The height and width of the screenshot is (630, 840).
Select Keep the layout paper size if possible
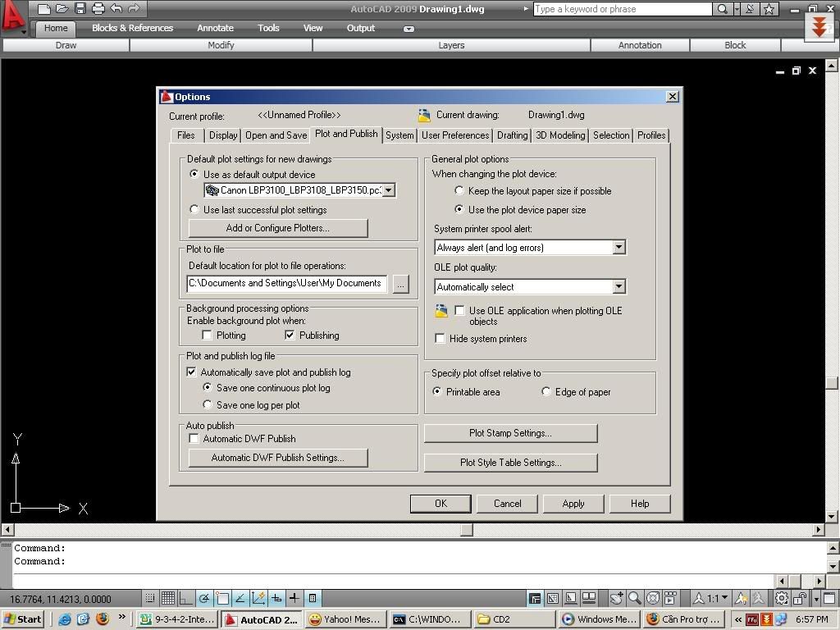tap(459, 190)
